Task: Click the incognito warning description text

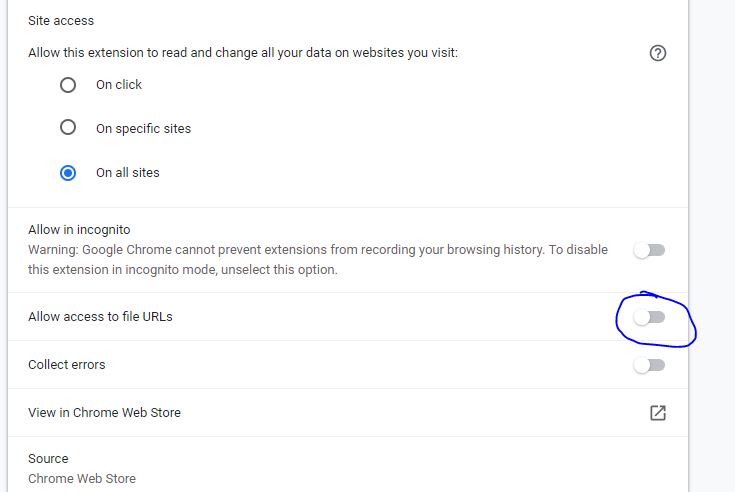Action: click(x=318, y=260)
